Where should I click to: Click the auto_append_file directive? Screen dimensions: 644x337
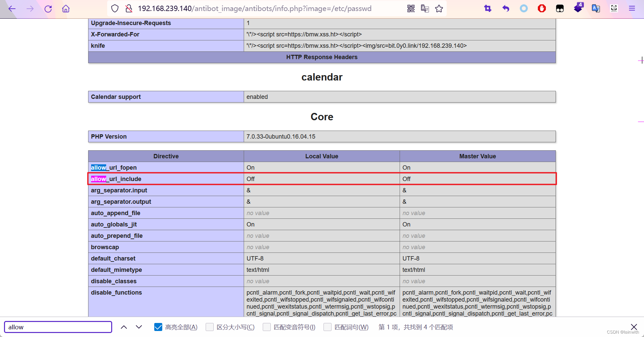(116, 213)
